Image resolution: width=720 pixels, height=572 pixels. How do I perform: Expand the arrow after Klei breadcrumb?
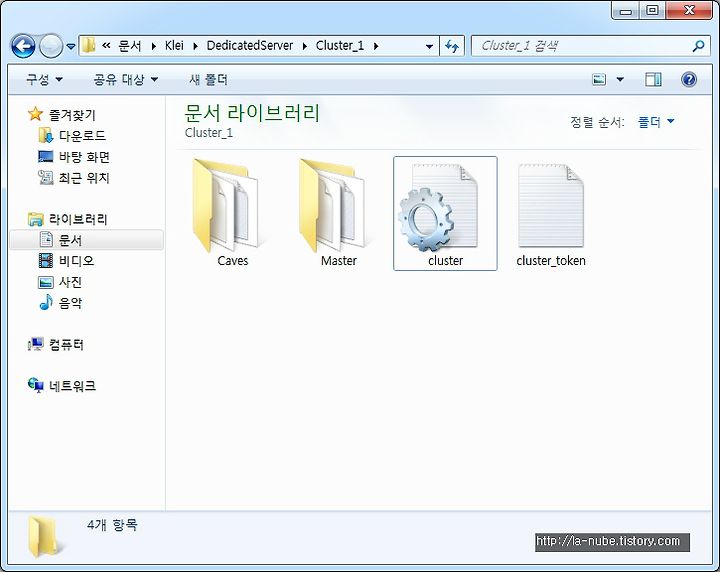pos(196,46)
